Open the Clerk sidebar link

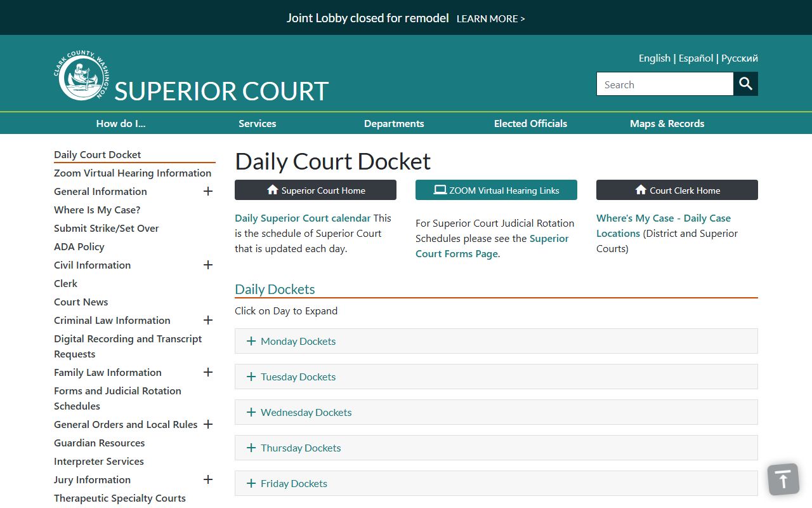[x=66, y=283]
